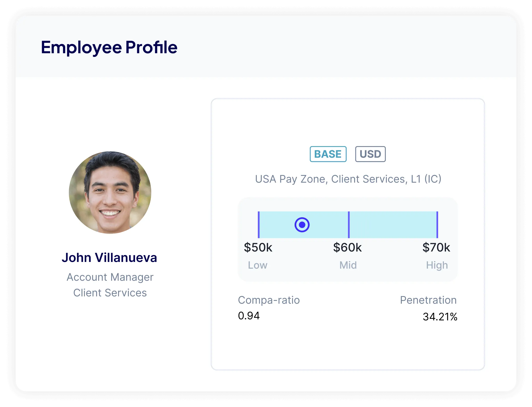Click the Employee Profile heading
The height and width of the screenshot is (407, 532).
(x=109, y=47)
